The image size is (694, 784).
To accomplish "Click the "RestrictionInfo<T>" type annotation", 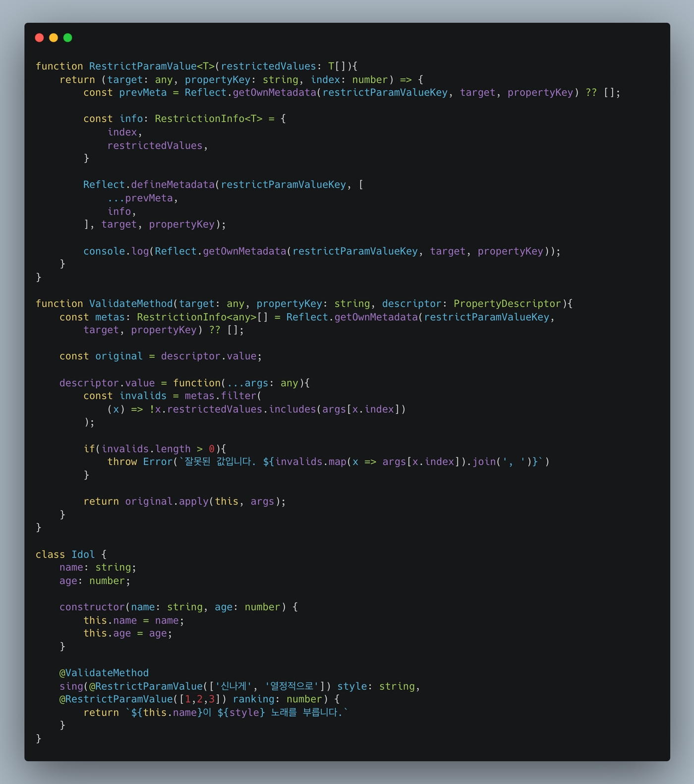I will [209, 119].
